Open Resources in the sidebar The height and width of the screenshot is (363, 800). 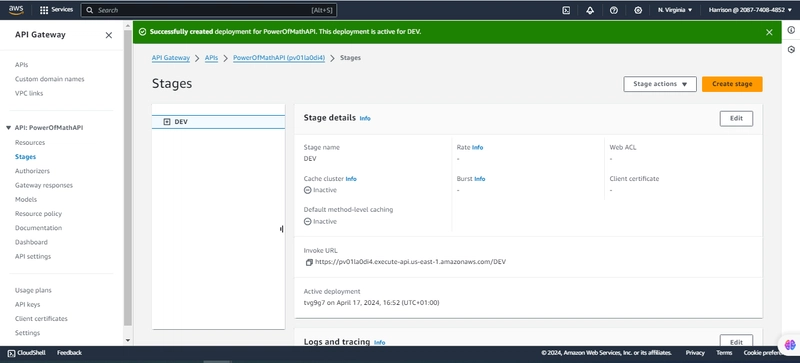[30, 142]
